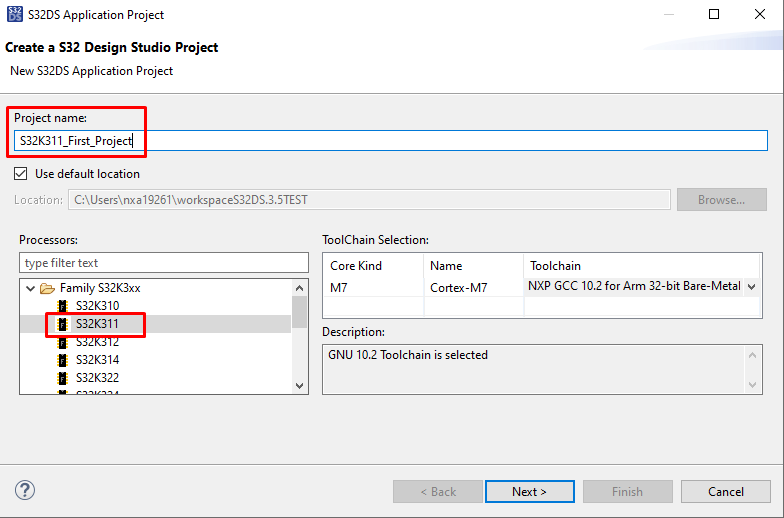Click the S32K314 chip icon

click(62, 360)
